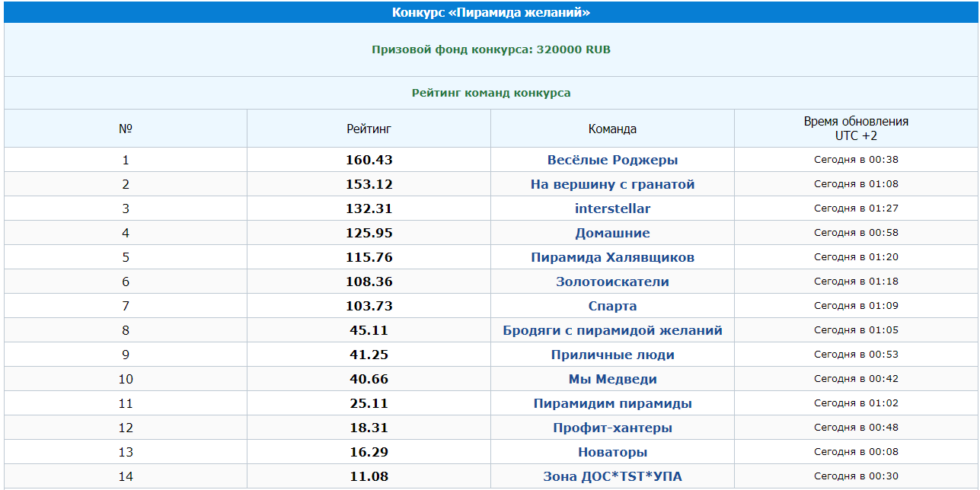Select the interstellar team link
The image size is (980, 490).
click(x=612, y=208)
